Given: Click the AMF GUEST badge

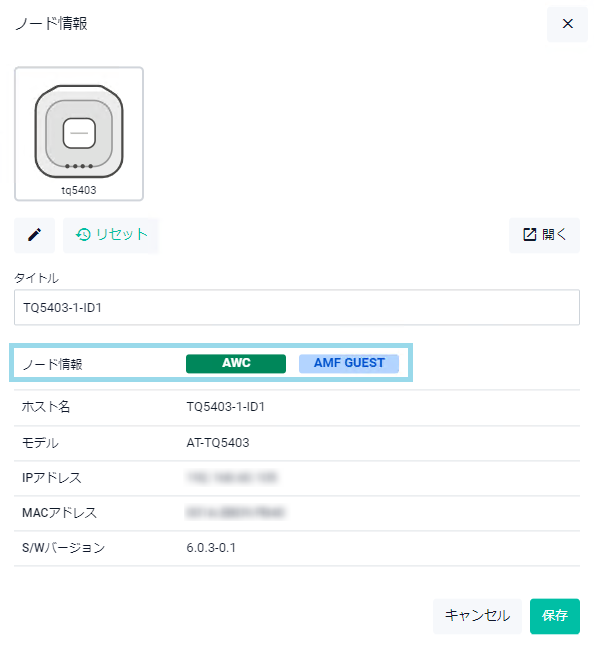Looking at the screenshot, I should click(349, 364).
